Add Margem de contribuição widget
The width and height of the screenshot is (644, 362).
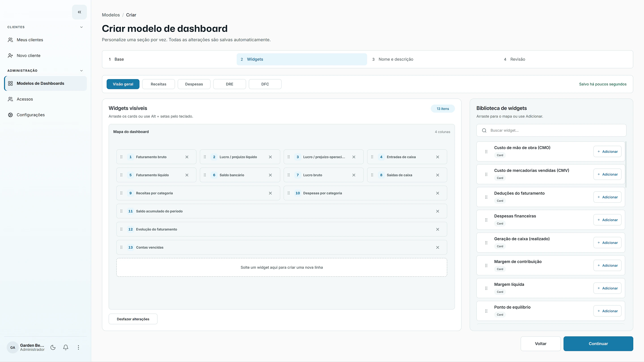607,265
